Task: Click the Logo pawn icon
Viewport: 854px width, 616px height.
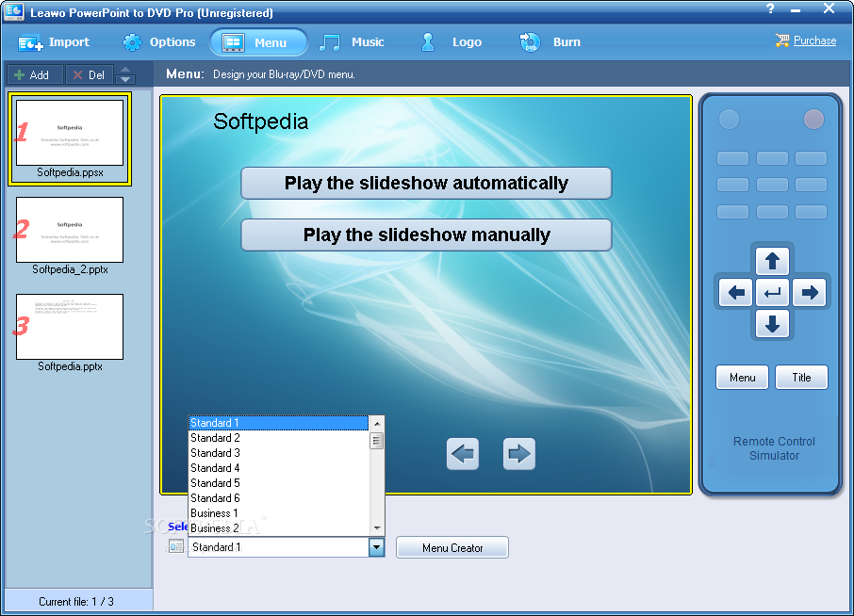Action: pyautogui.click(x=428, y=41)
